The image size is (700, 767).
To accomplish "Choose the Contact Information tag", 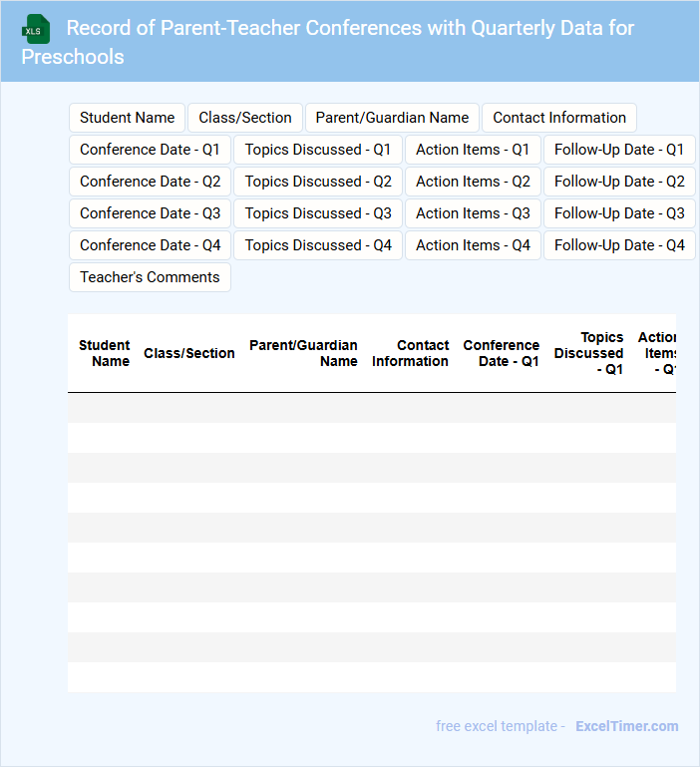I will click(x=558, y=118).
